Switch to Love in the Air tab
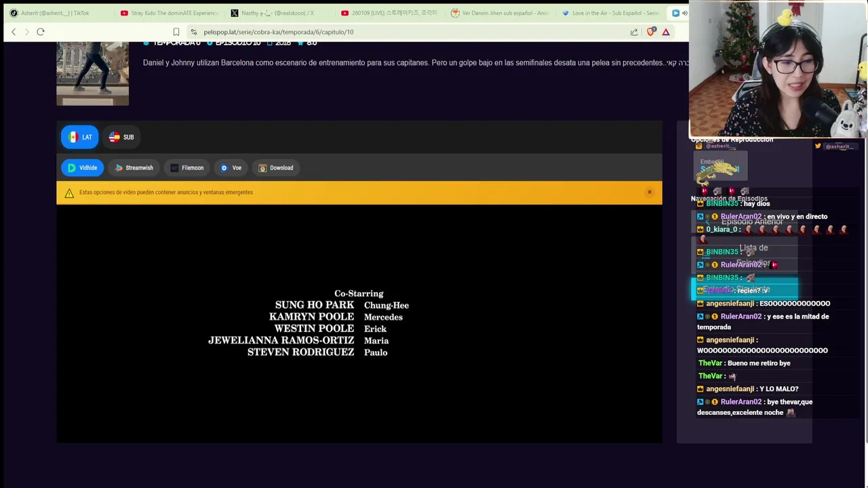The image size is (868, 488). 610,13
